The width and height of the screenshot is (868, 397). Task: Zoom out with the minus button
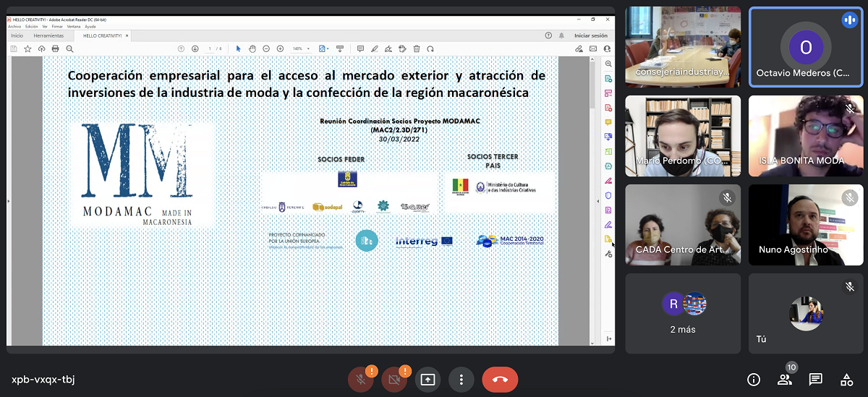click(266, 48)
